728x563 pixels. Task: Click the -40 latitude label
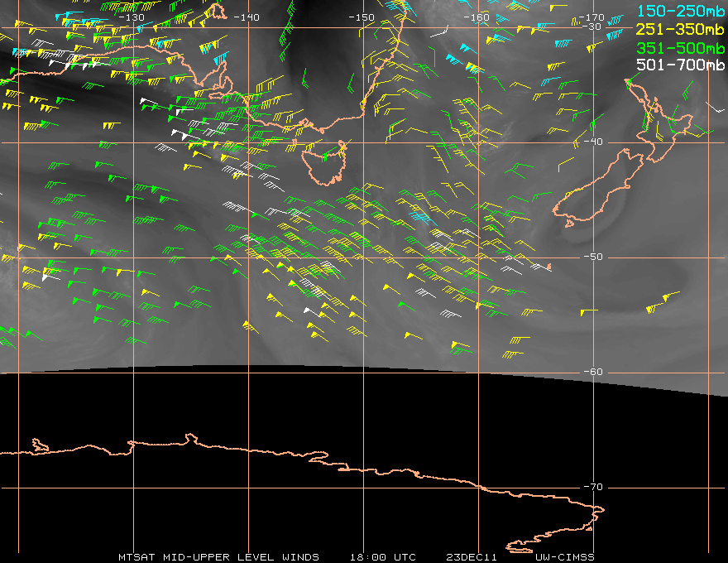pos(593,142)
